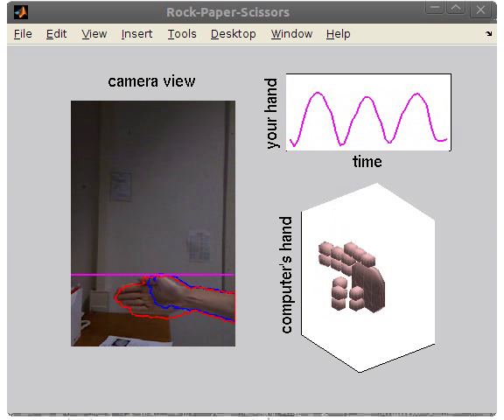Click the 'time' axis label
The width and height of the screenshot is (504, 420).
point(367,161)
